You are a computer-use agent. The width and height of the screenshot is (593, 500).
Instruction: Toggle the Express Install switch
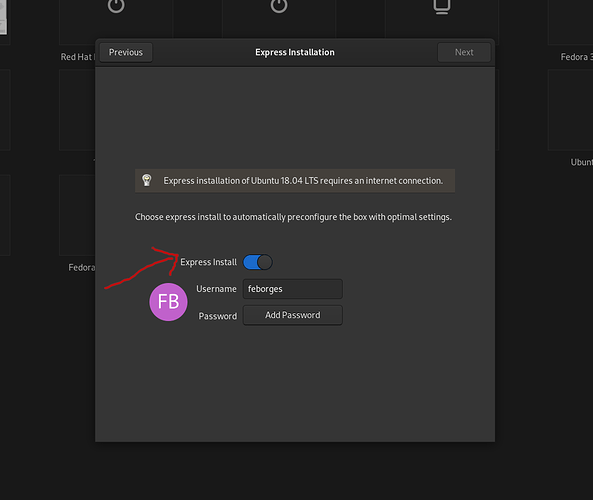click(258, 262)
